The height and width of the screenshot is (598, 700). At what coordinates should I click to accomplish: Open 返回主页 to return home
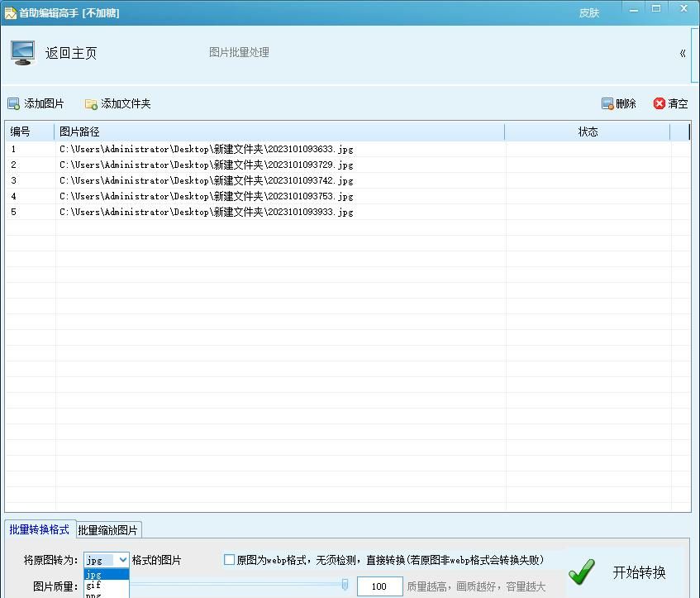click(71, 53)
